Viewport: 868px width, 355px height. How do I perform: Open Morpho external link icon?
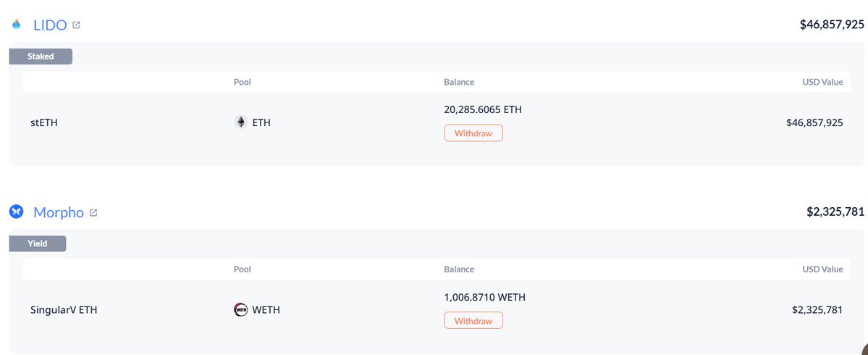93,213
